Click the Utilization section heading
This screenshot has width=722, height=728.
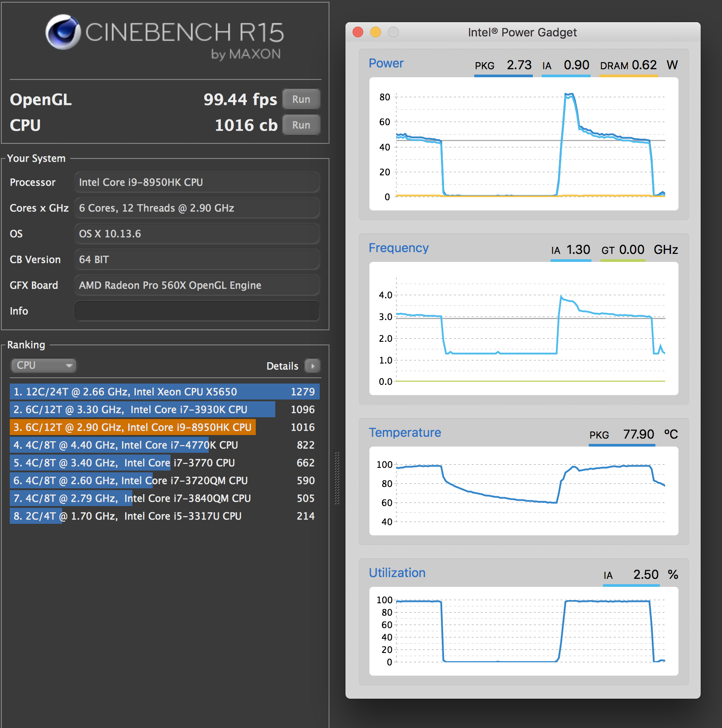(x=397, y=573)
